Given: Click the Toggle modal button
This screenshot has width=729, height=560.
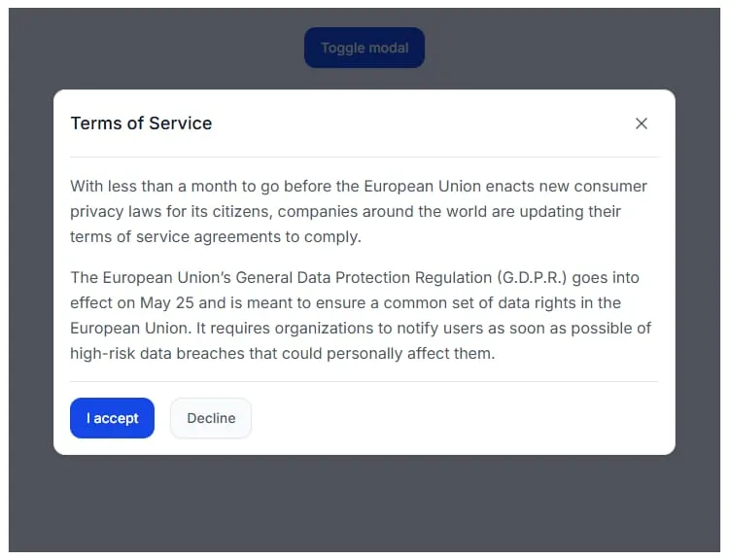Looking at the screenshot, I should pos(364,48).
